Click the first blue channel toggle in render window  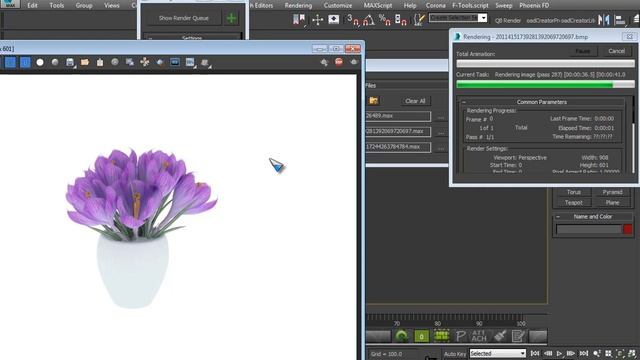coord(10,62)
